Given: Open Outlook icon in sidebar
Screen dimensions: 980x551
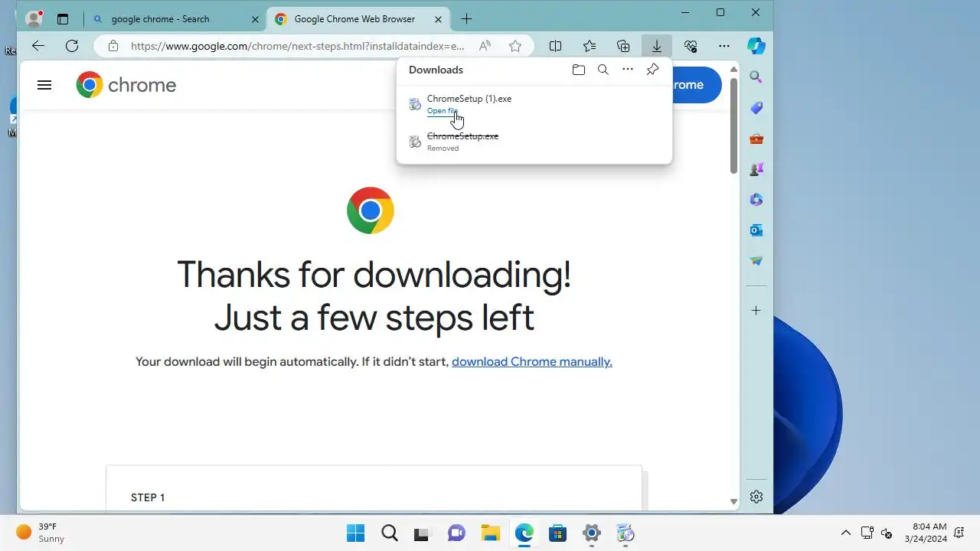Looking at the screenshot, I should [x=756, y=230].
